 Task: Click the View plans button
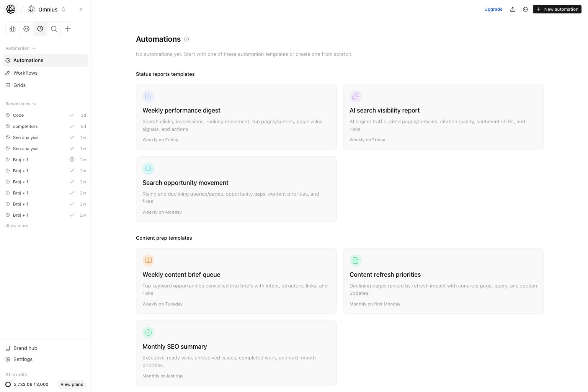coord(72,384)
